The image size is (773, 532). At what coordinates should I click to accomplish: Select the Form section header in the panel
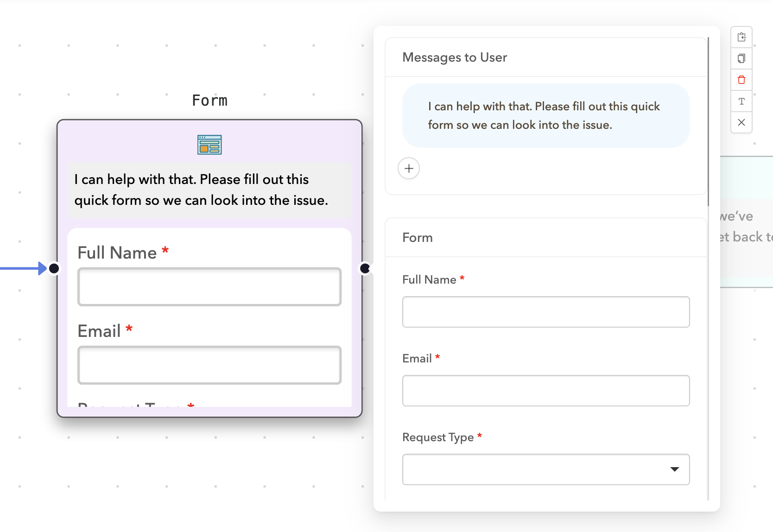pos(417,237)
